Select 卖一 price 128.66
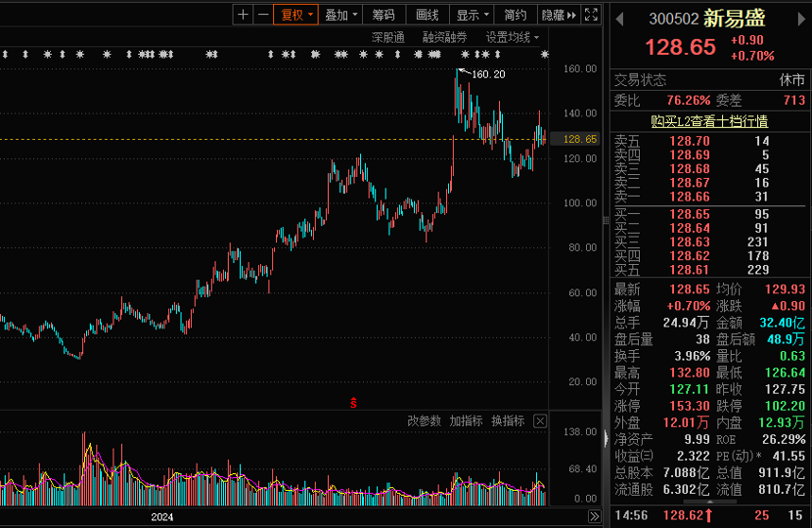 [x=690, y=197]
